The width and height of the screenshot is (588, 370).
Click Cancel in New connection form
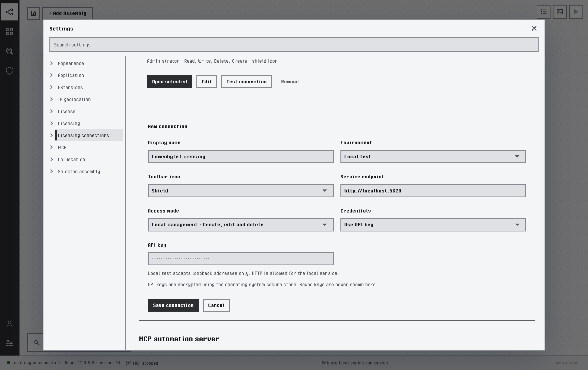[x=216, y=305]
